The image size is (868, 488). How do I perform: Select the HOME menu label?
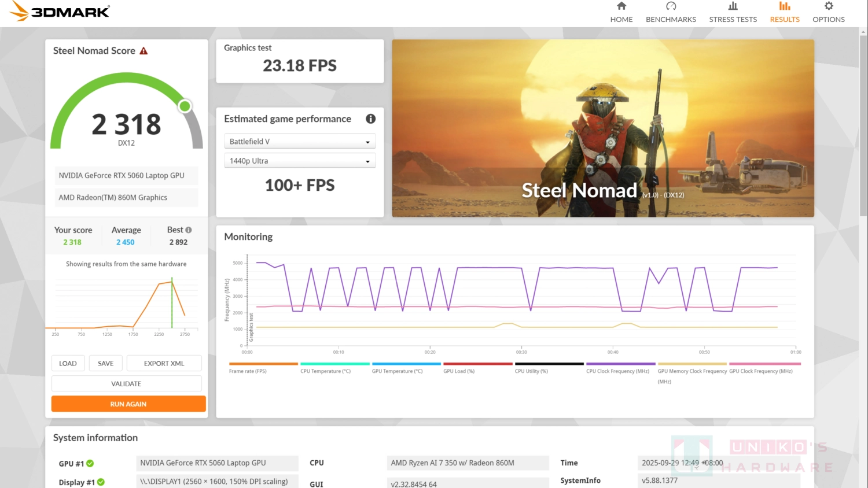click(621, 19)
